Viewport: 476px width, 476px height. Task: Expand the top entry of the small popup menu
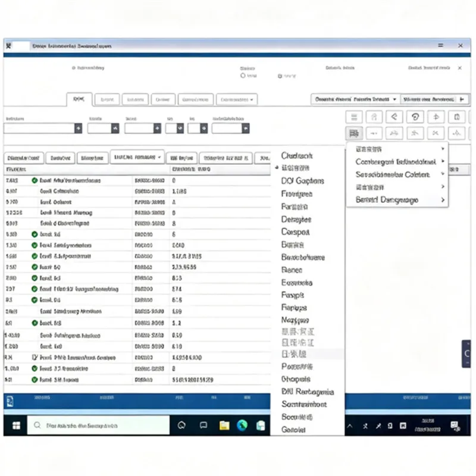(x=397, y=149)
